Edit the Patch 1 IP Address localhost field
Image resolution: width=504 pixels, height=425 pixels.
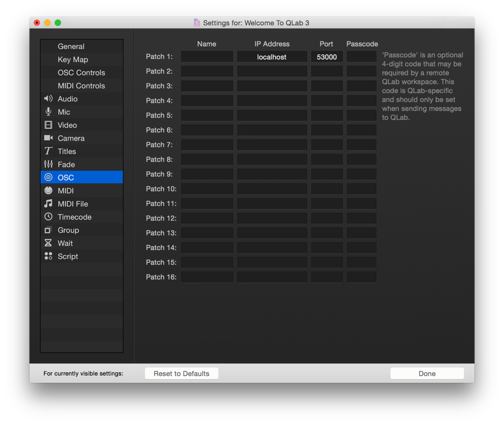272,57
